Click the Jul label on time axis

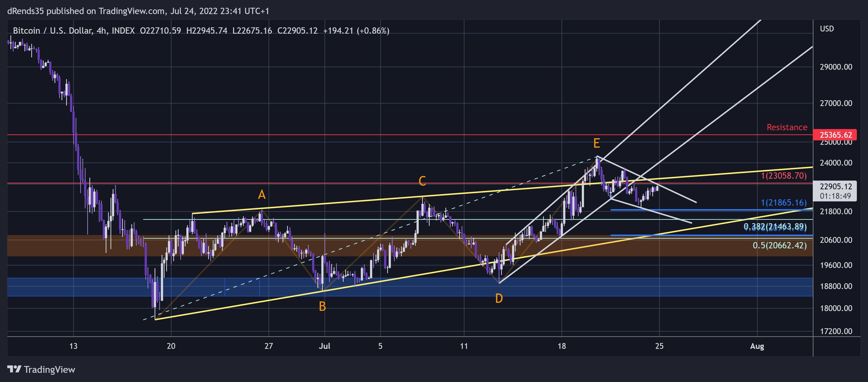324,346
